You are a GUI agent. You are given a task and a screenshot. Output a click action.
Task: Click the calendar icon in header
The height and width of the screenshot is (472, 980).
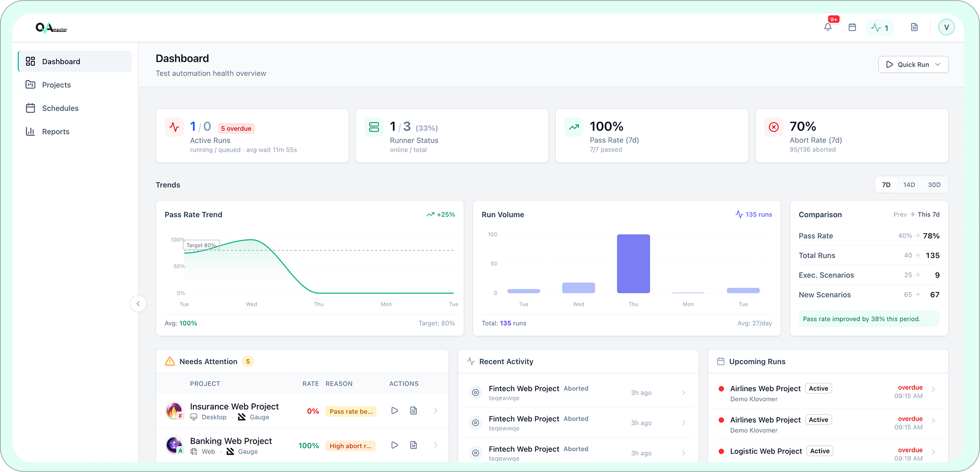[x=852, y=27]
